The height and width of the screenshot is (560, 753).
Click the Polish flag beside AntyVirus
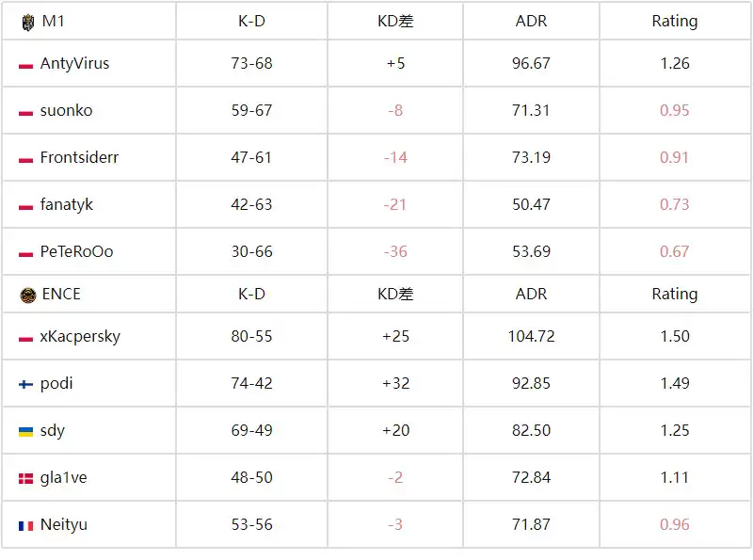[x=26, y=65]
